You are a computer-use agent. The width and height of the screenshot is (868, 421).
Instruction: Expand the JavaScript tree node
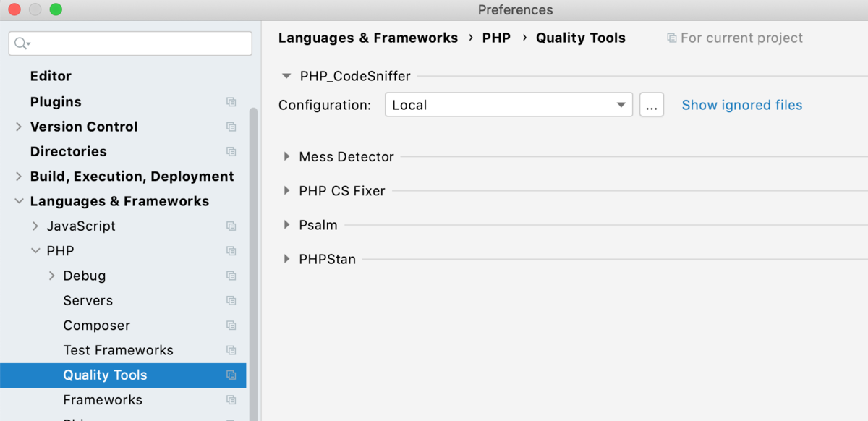pyautogui.click(x=35, y=226)
